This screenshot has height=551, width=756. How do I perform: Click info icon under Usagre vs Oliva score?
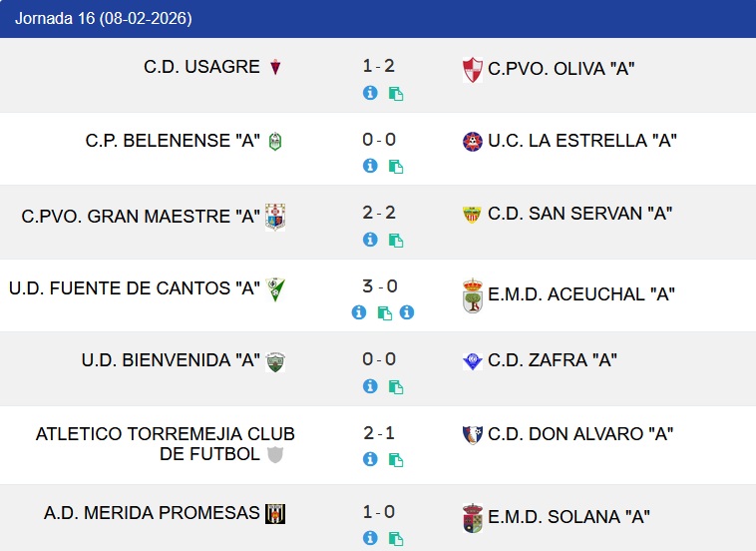370,93
